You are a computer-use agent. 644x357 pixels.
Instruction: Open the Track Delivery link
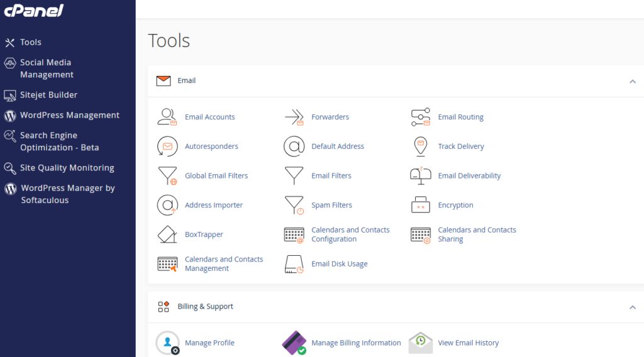(x=461, y=146)
